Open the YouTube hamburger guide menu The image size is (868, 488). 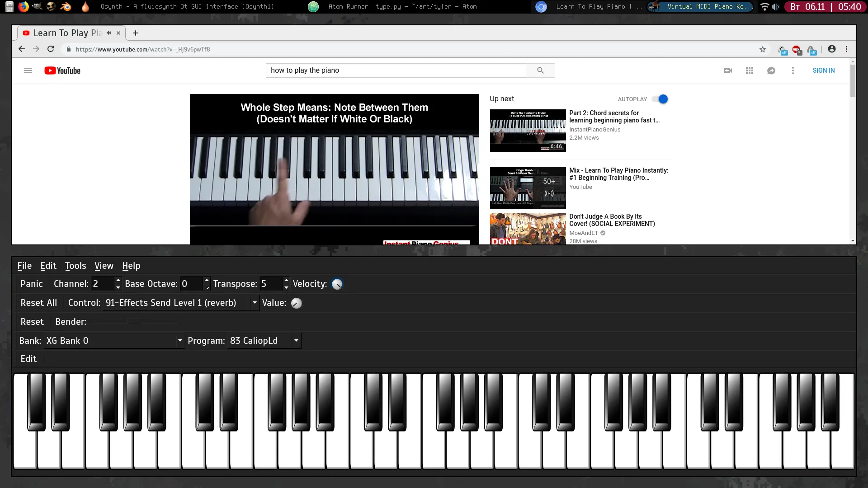(x=28, y=70)
